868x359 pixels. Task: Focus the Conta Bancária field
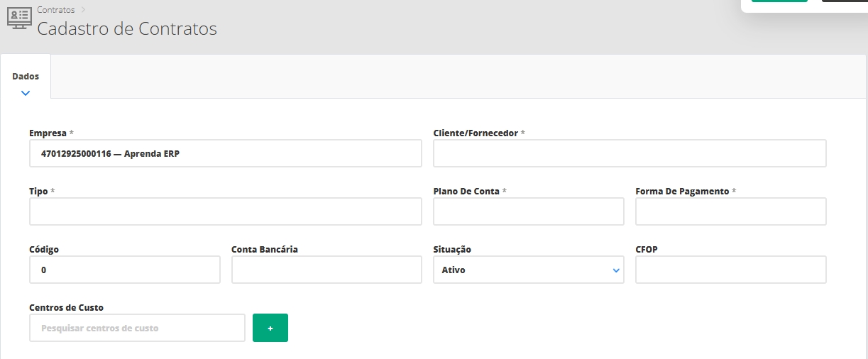326,270
